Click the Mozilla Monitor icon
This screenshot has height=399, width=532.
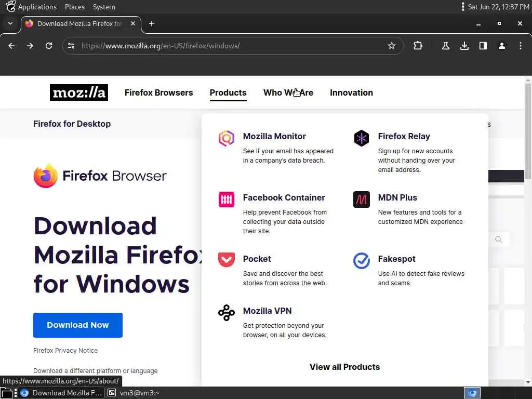pos(227,138)
